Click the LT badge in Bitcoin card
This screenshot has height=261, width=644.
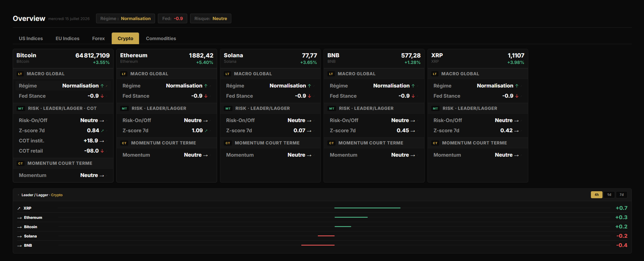[x=20, y=74]
